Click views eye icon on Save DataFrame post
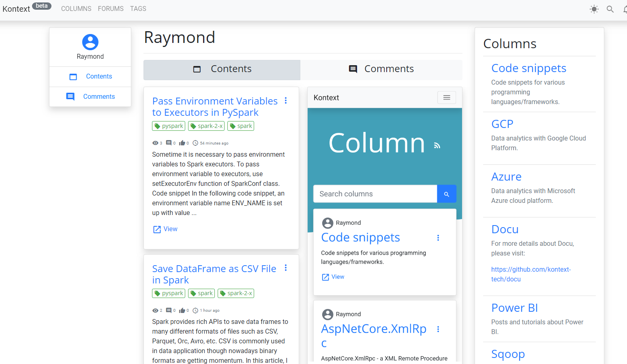 pyautogui.click(x=155, y=311)
